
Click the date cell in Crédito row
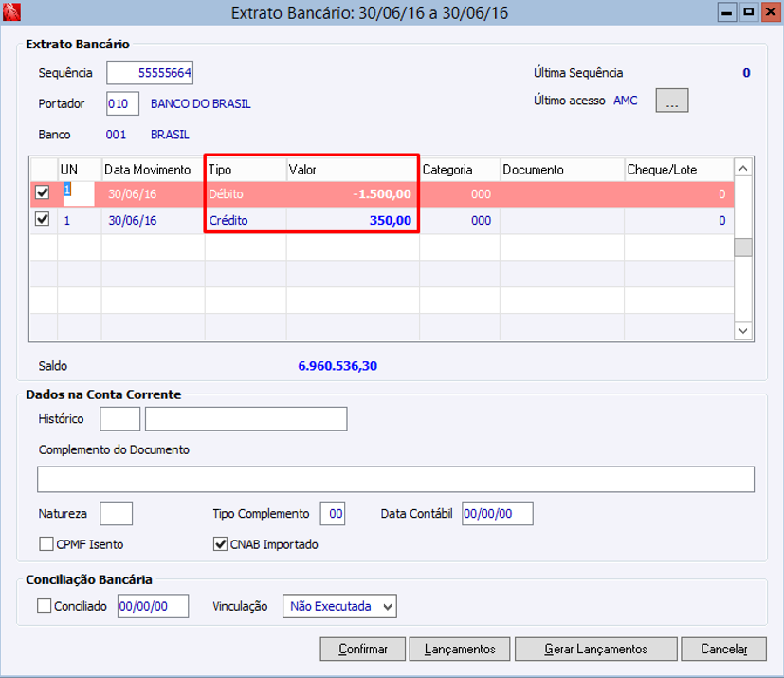[153, 221]
